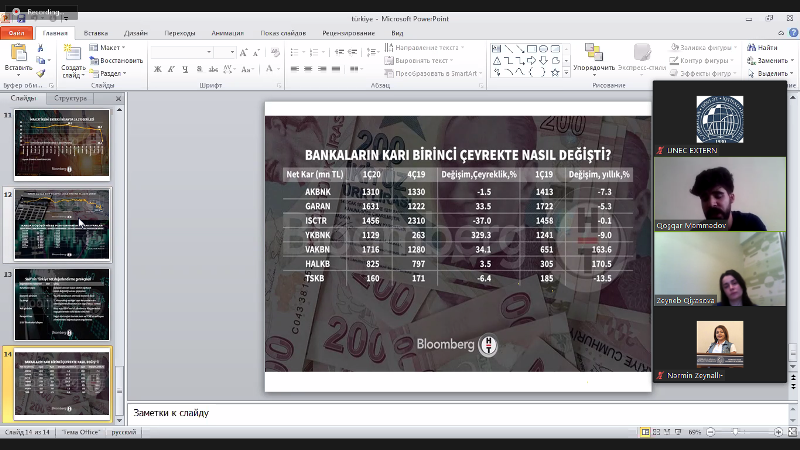This screenshot has height=450, width=800.
Task: Open the Font dialog launcher
Action: [x=279, y=86]
